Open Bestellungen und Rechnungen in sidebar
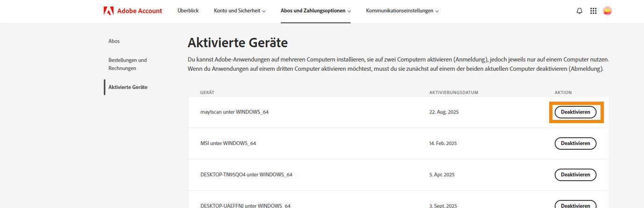Image resolution: width=644 pixels, height=208 pixels. [x=127, y=64]
